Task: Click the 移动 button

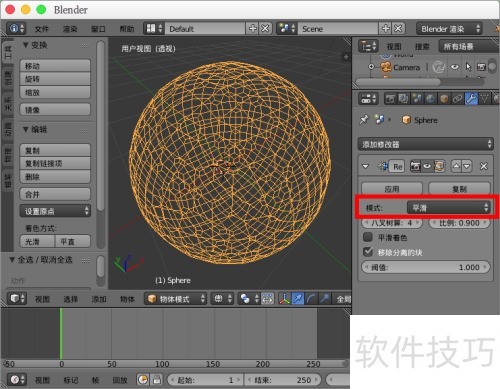Action: (55, 66)
